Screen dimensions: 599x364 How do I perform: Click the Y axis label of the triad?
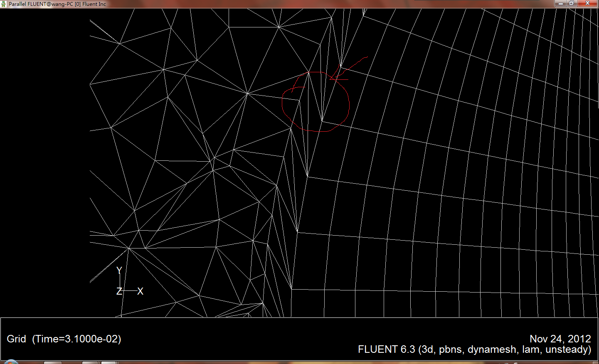point(119,271)
